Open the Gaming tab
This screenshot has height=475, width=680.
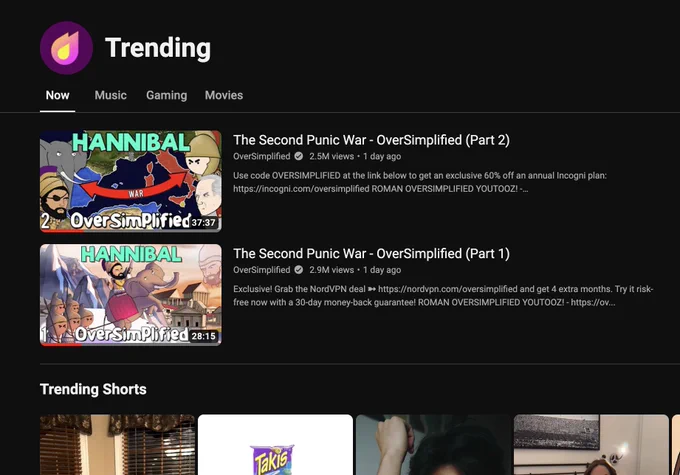(x=167, y=95)
